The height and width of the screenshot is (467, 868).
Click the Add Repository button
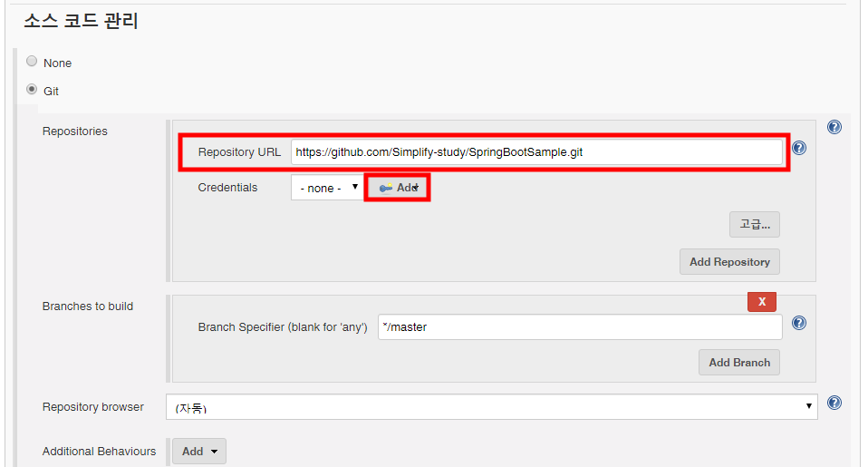tap(729, 261)
